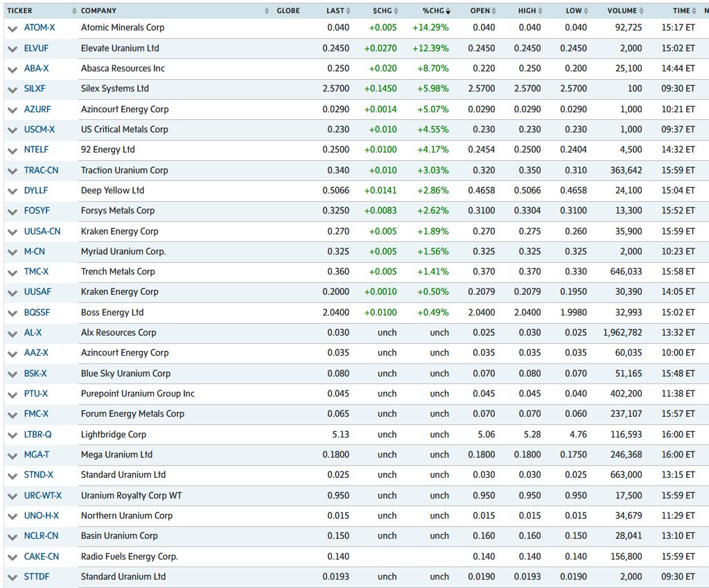Open the NCLR-CN ticker link
Viewport: 709px width, 588px height.
41,536
